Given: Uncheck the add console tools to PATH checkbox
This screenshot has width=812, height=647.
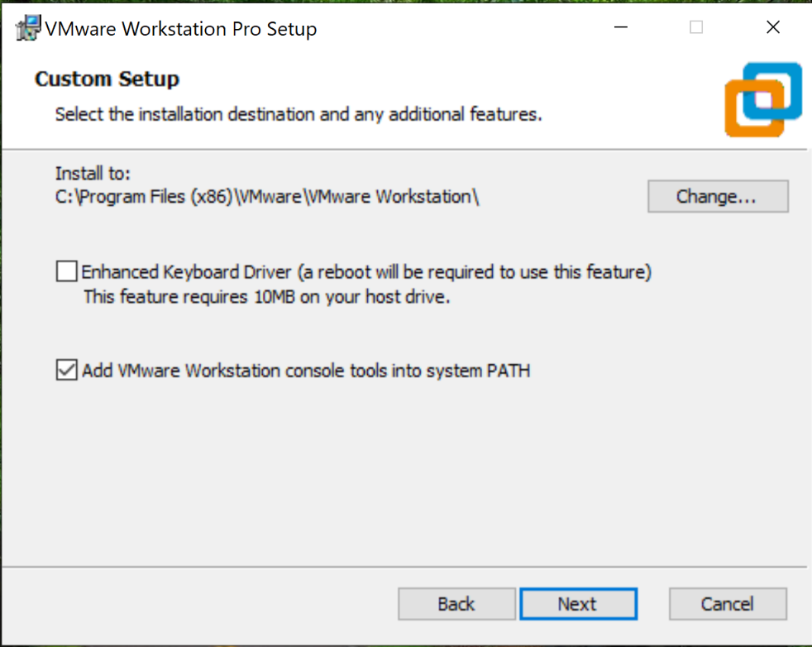Looking at the screenshot, I should tap(66, 370).
